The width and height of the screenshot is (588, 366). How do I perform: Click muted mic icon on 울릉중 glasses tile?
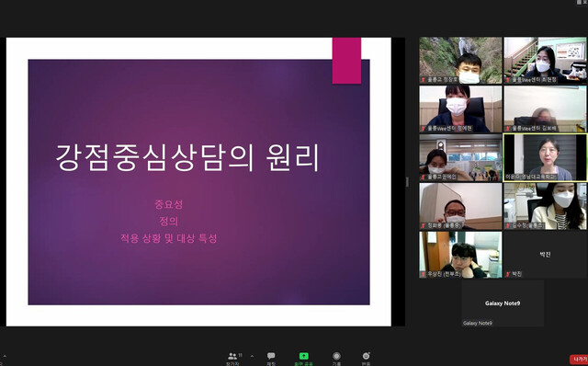click(x=424, y=225)
